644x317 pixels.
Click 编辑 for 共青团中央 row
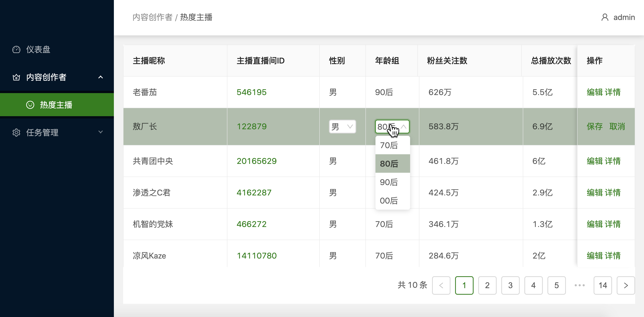(595, 161)
